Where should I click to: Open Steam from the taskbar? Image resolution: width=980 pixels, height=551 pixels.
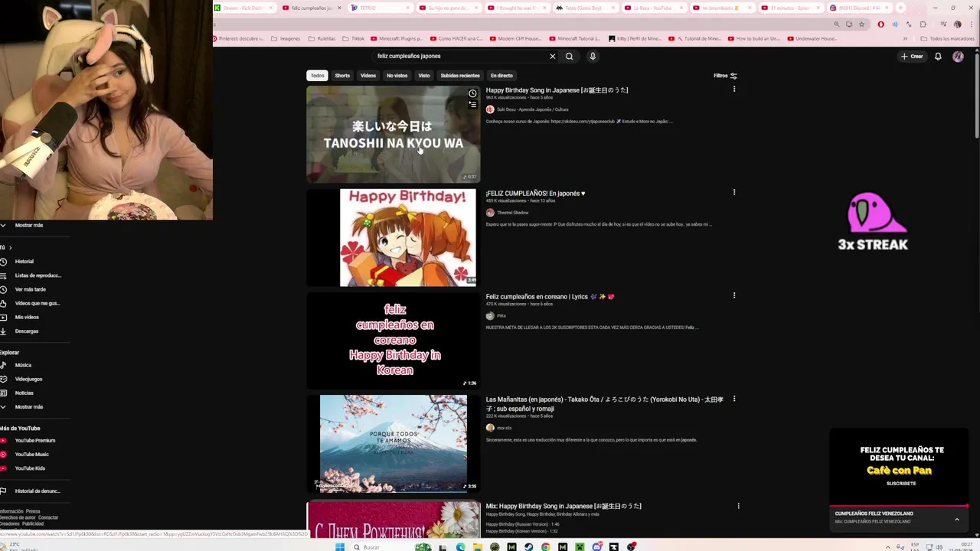tap(528, 546)
